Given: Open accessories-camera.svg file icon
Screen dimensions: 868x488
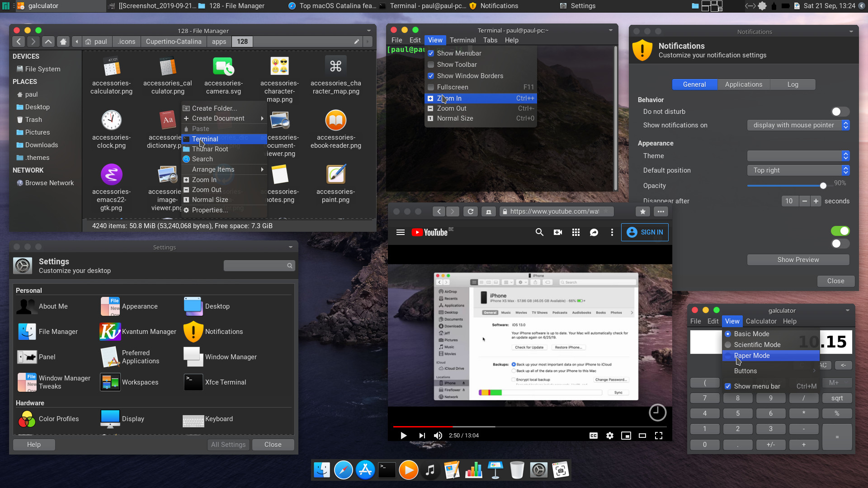Looking at the screenshot, I should [223, 66].
